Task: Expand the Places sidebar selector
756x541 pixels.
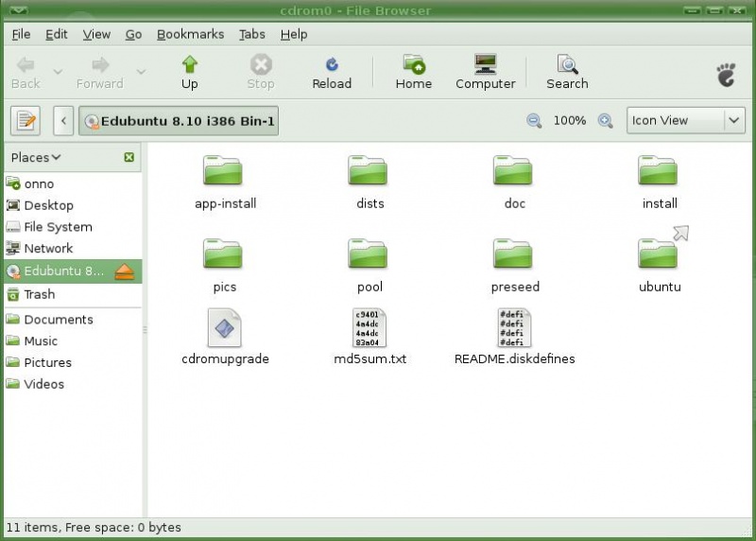Action: (36, 158)
